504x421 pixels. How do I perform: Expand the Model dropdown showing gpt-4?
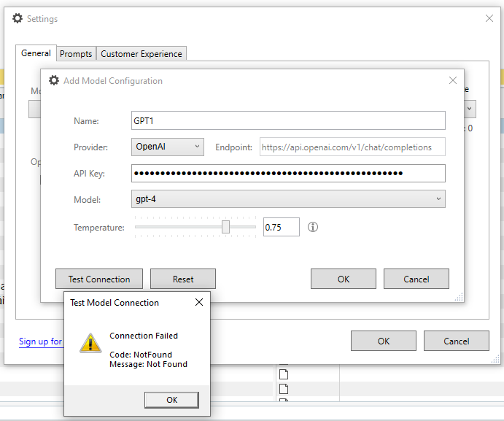coord(288,198)
